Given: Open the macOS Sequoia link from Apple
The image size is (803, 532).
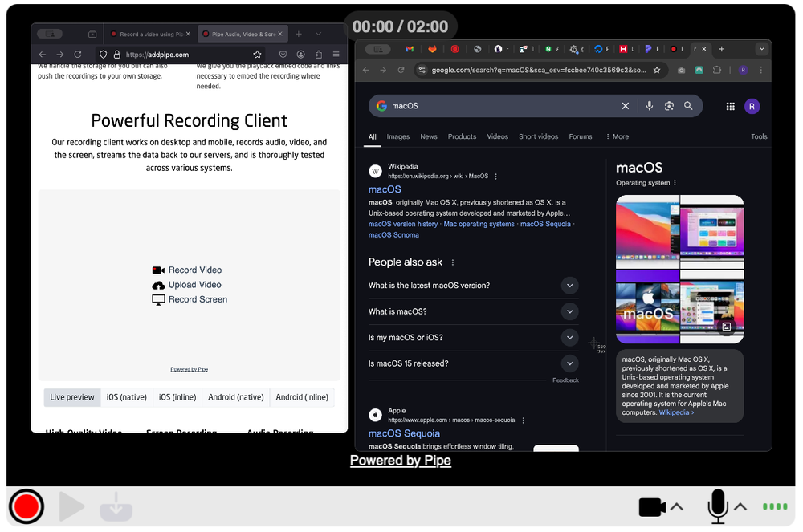Looking at the screenshot, I should [404, 433].
